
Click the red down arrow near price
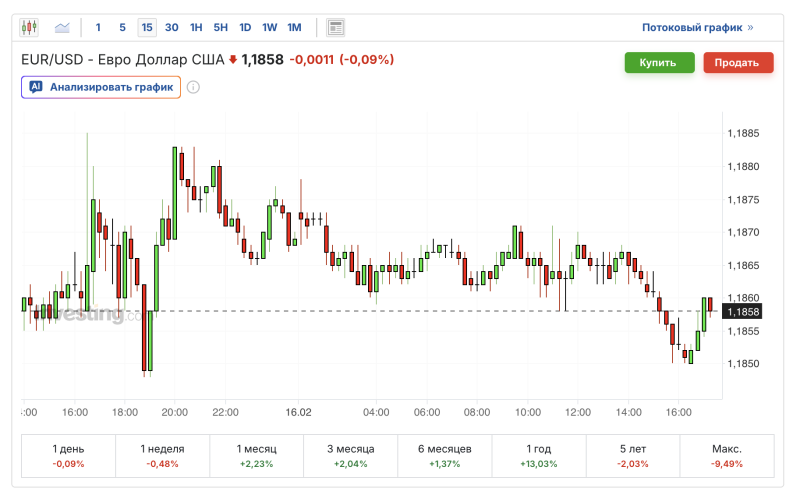click(x=233, y=61)
